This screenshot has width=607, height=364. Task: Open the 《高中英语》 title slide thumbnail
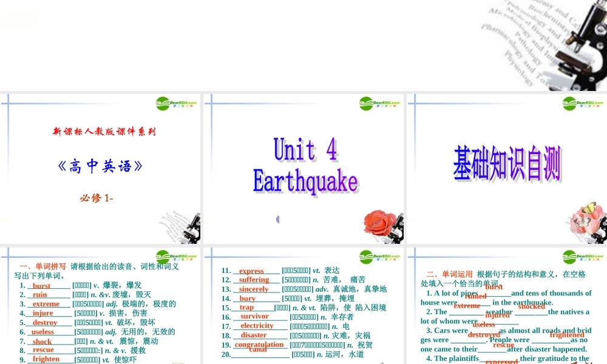click(x=100, y=169)
